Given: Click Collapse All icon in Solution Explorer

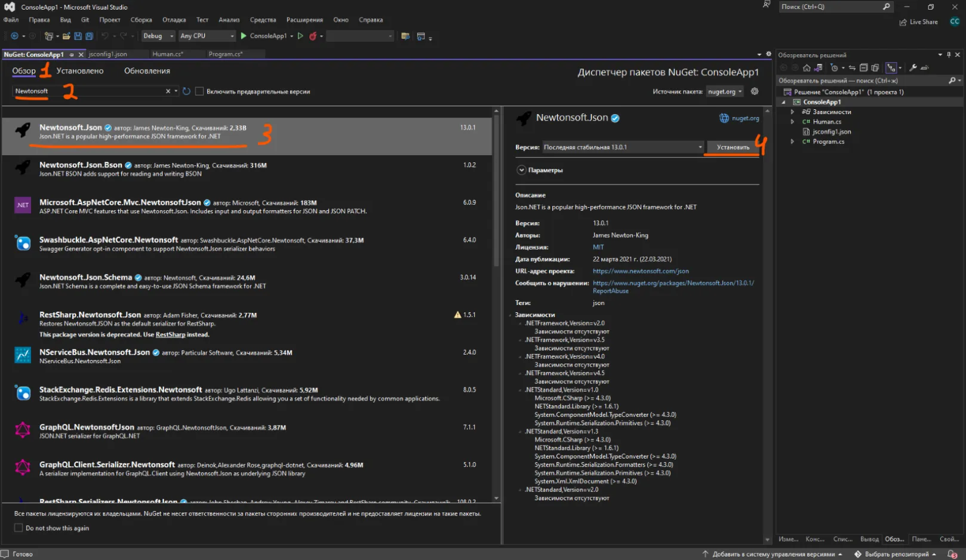Looking at the screenshot, I should 863,67.
